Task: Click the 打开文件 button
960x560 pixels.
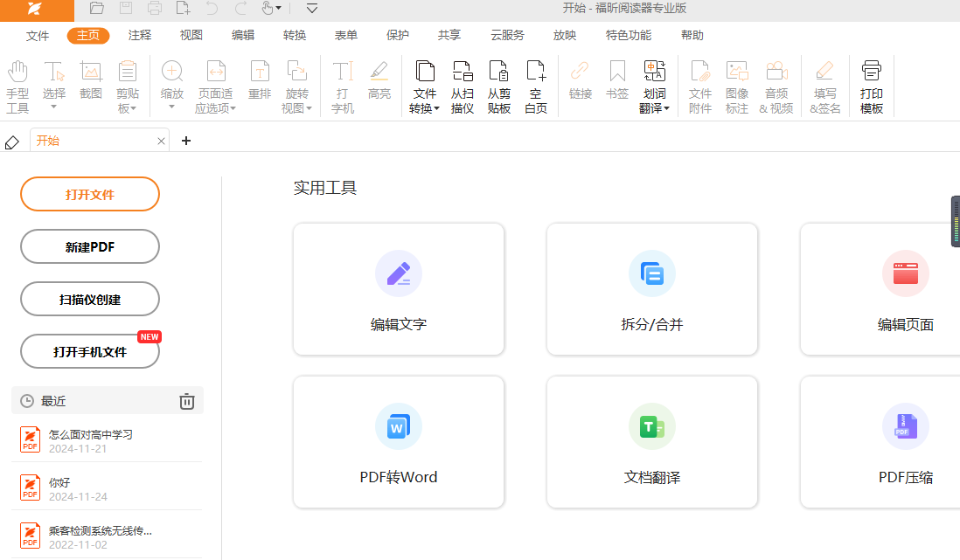Action: coord(90,194)
